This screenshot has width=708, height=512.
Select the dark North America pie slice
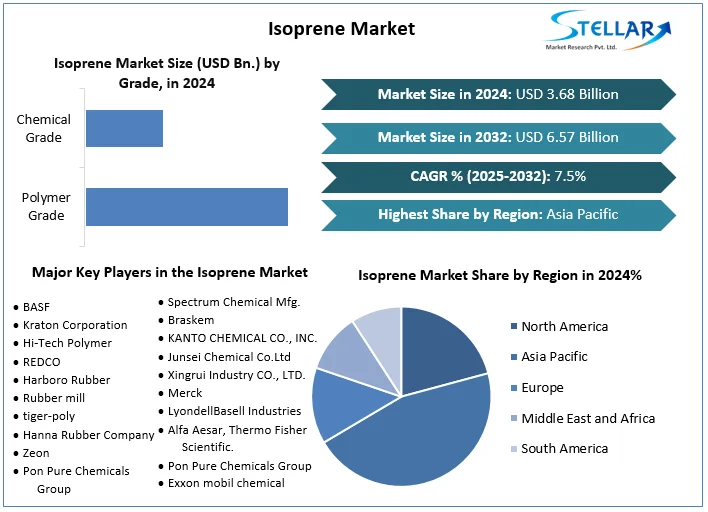(438, 352)
